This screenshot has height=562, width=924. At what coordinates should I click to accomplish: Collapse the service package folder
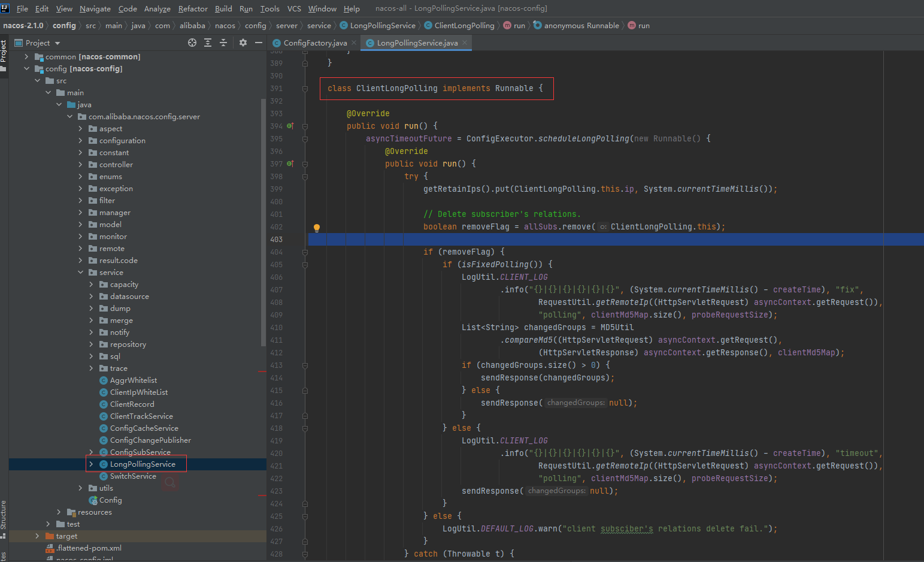pyautogui.click(x=80, y=273)
